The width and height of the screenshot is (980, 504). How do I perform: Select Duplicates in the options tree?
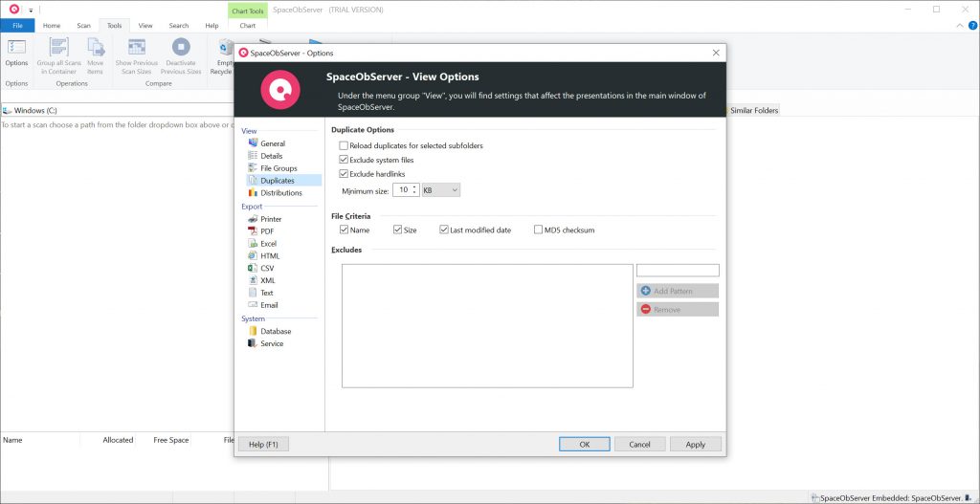coord(277,181)
